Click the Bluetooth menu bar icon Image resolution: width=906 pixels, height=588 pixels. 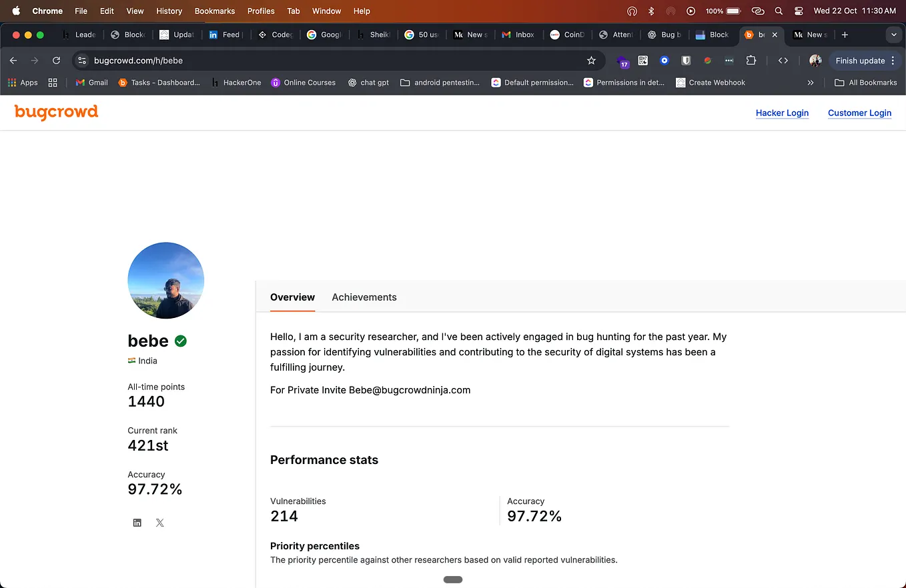pyautogui.click(x=651, y=11)
